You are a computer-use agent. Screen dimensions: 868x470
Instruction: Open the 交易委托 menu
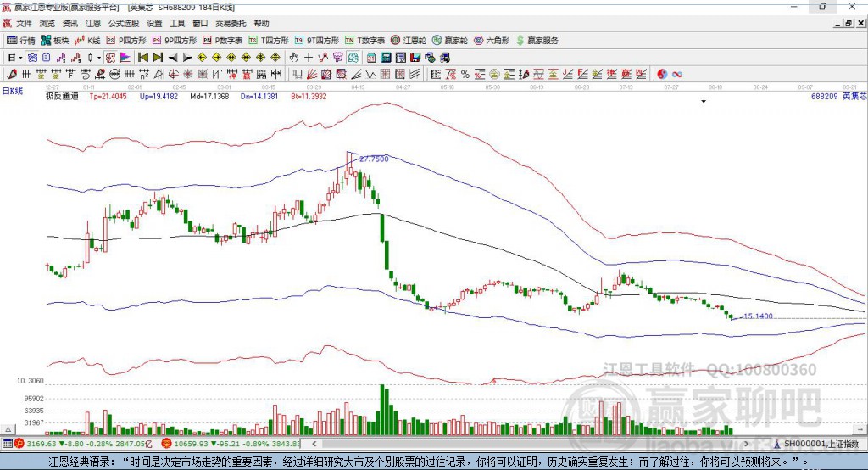pos(231,23)
